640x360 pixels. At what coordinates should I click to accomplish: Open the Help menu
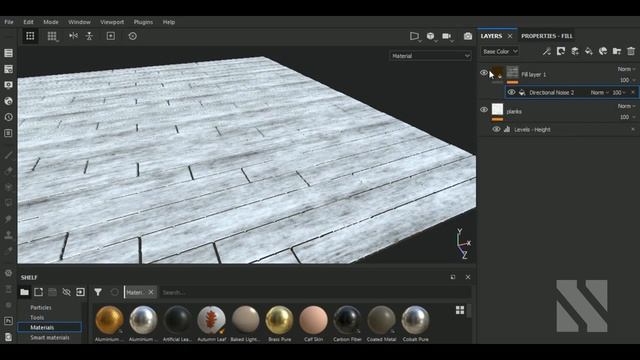[x=169, y=22]
